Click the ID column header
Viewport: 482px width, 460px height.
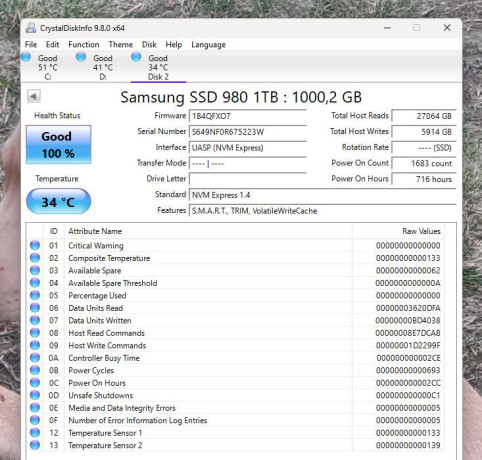pos(54,231)
